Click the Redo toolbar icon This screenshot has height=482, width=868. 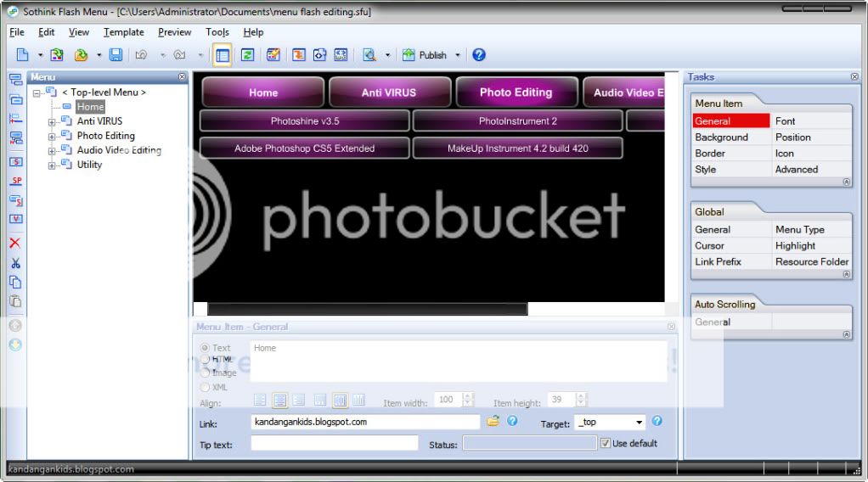coord(179,55)
